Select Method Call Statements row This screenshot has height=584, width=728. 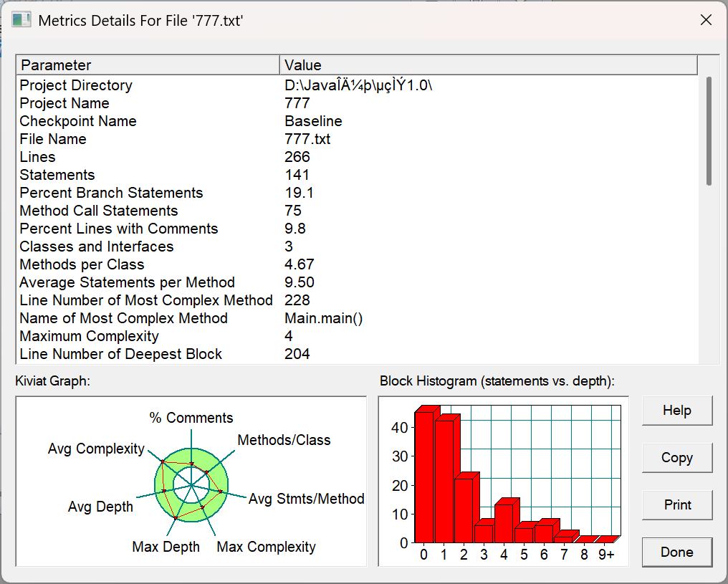coord(358,211)
